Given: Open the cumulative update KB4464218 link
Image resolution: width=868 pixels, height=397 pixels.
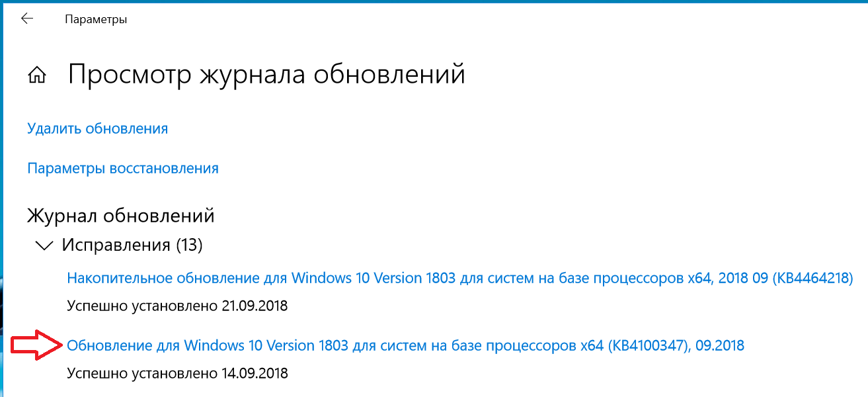Looking at the screenshot, I should pos(459,278).
